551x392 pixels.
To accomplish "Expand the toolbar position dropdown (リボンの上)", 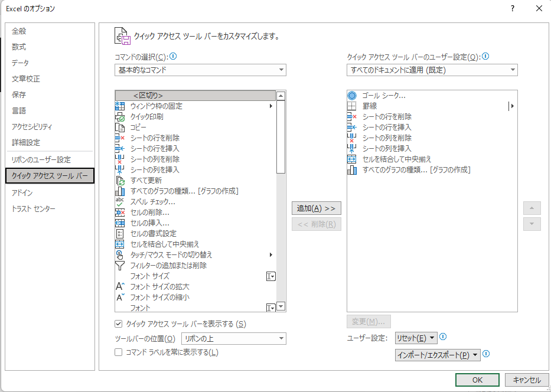I will coord(233,338).
